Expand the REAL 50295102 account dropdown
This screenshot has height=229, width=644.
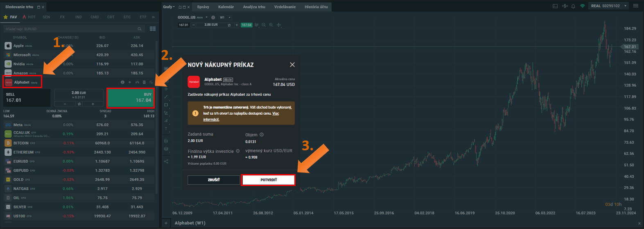626,6
